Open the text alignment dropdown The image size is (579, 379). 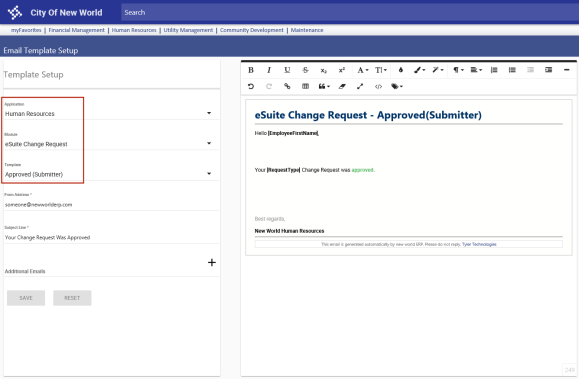tap(476, 70)
